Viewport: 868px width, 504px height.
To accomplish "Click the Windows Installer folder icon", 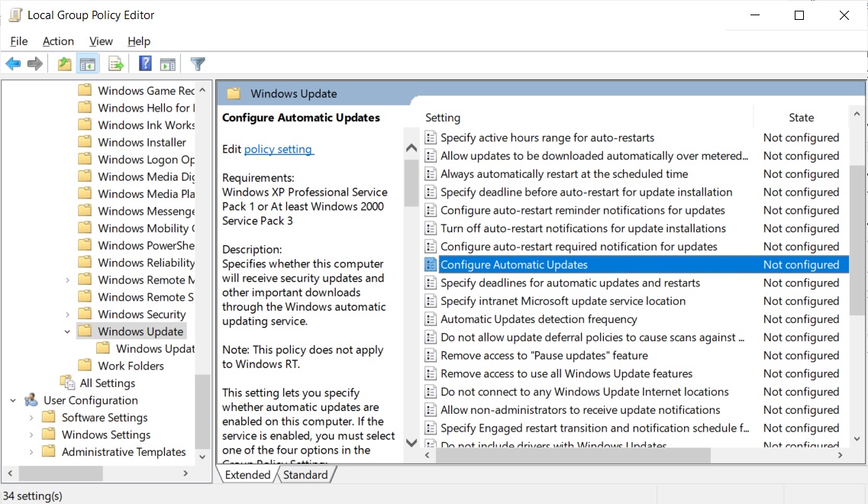I will 85,142.
